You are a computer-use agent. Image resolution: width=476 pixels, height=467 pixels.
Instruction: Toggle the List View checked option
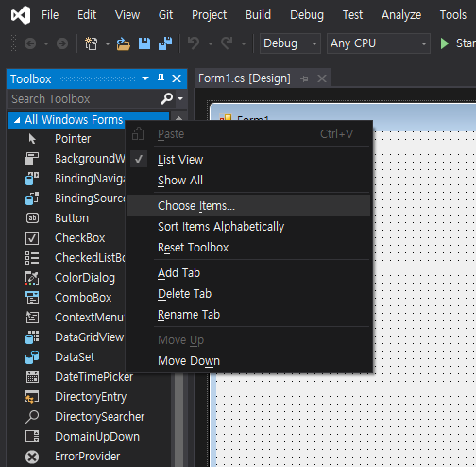[248, 160]
